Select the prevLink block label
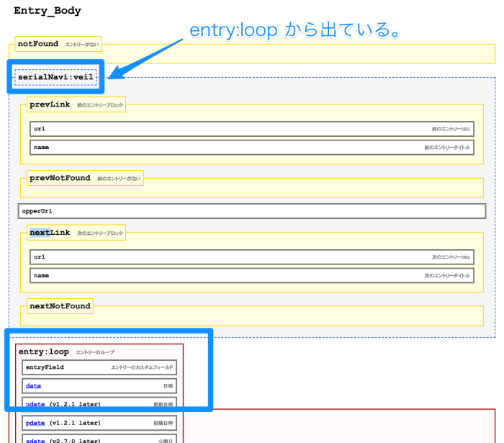The width and height of the screenshot is (504, 443). 50,104
